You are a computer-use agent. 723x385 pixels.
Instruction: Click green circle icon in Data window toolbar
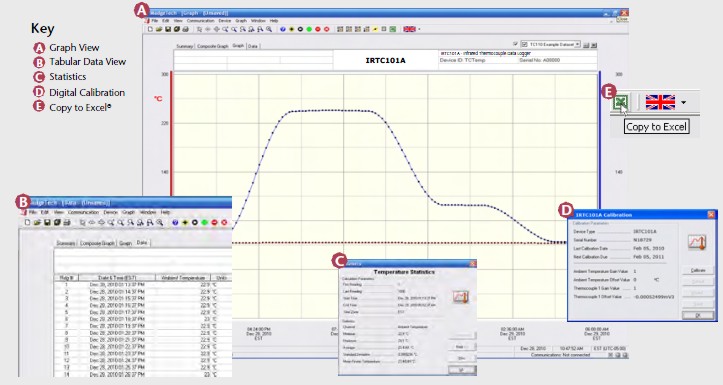pyautogui.click(x=204, y=222)
